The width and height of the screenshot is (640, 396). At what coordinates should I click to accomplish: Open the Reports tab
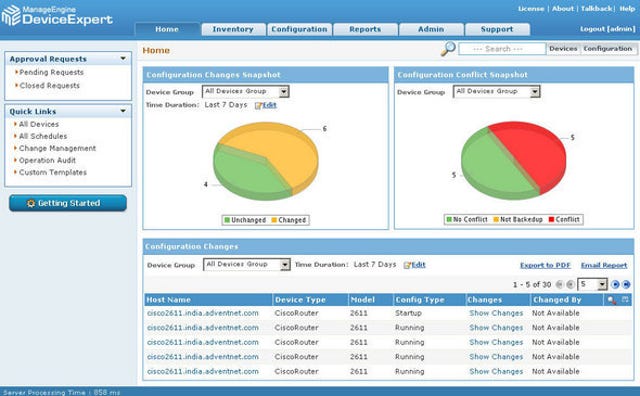pos(365,29)
